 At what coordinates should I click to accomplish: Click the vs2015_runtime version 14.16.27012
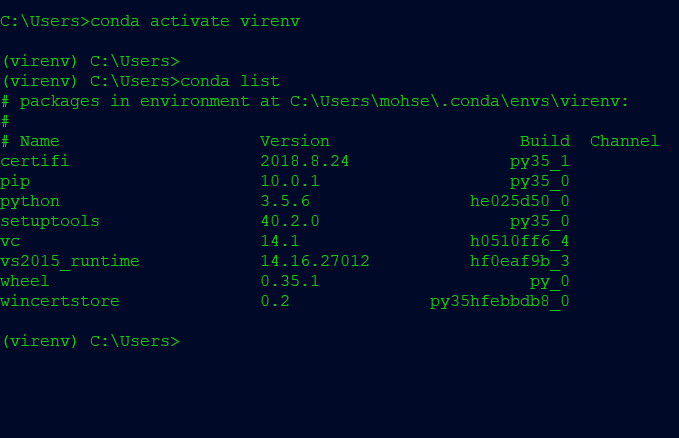pos(315,261)
